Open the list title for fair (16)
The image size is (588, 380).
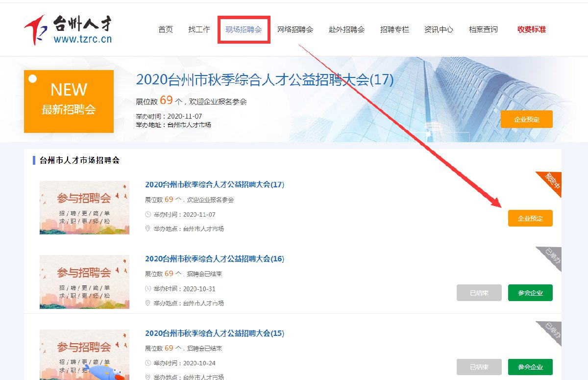tap(215, 258)
